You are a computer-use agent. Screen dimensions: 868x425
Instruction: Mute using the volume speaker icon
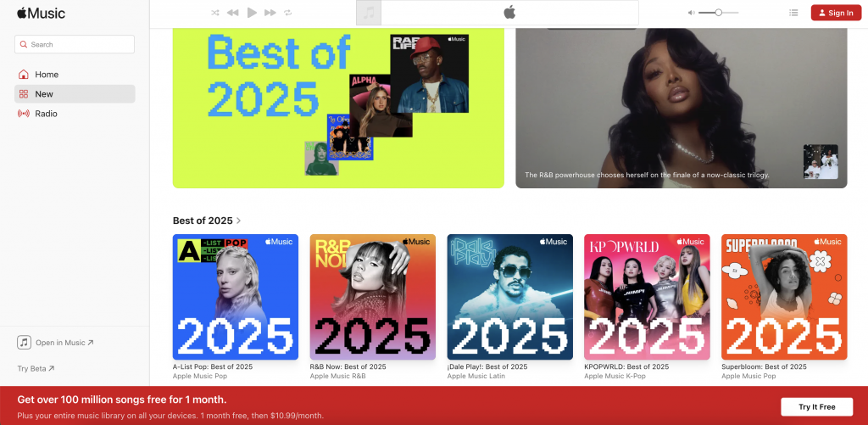pos(691,13)
